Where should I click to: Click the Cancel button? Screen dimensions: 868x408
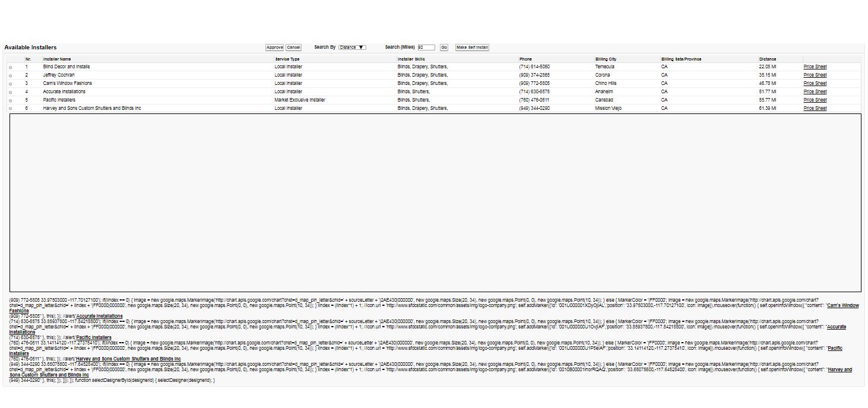pos(293,48)
